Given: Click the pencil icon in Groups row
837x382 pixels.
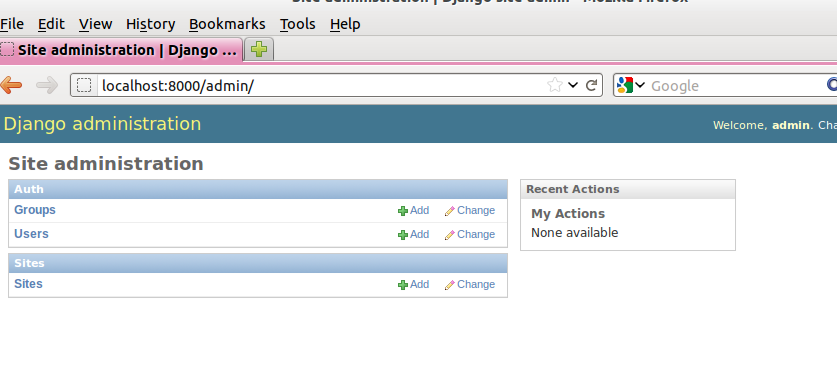Looking at the screenshot, I should pyautogui.click(x=449, y=211).
